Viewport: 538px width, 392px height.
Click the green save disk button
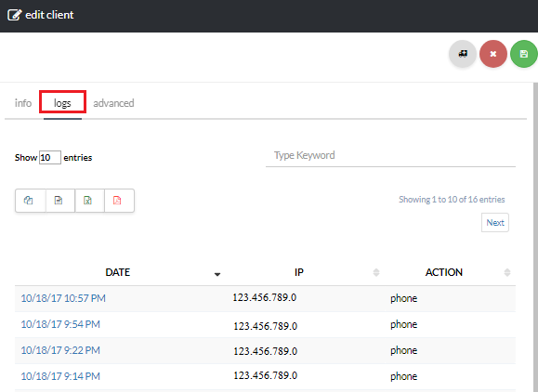click(x=523, y=54)
